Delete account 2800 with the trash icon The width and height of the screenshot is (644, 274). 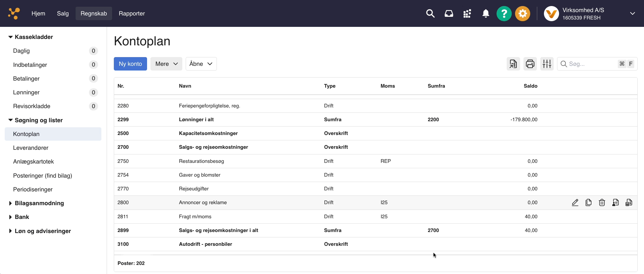[602, 202]
